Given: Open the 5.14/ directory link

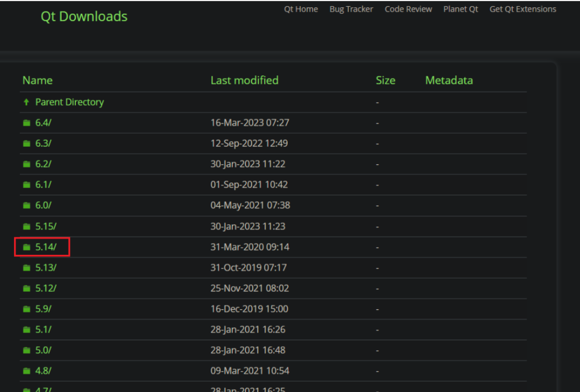Looking at the screenshot, I should (x=46, y=247).
